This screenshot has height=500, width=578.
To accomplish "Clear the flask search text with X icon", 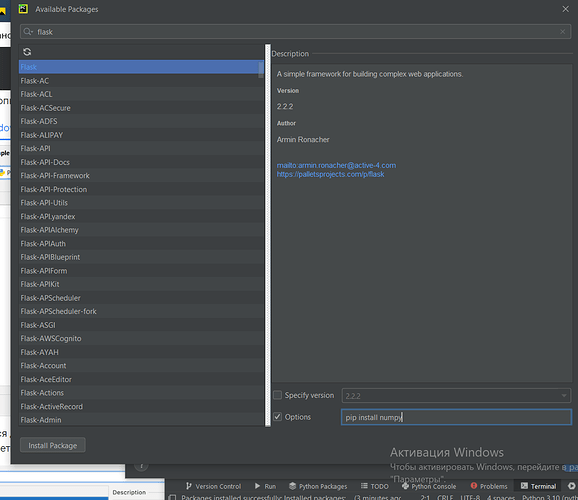I will [563, 32].
